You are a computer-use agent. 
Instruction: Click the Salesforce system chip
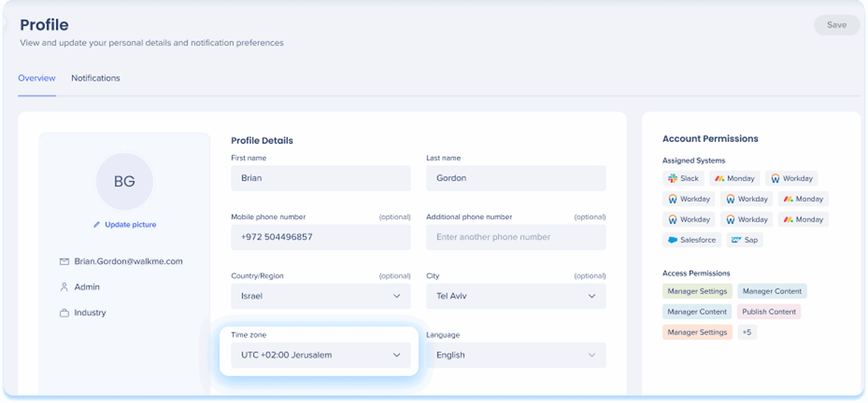[x=692, y=240]
